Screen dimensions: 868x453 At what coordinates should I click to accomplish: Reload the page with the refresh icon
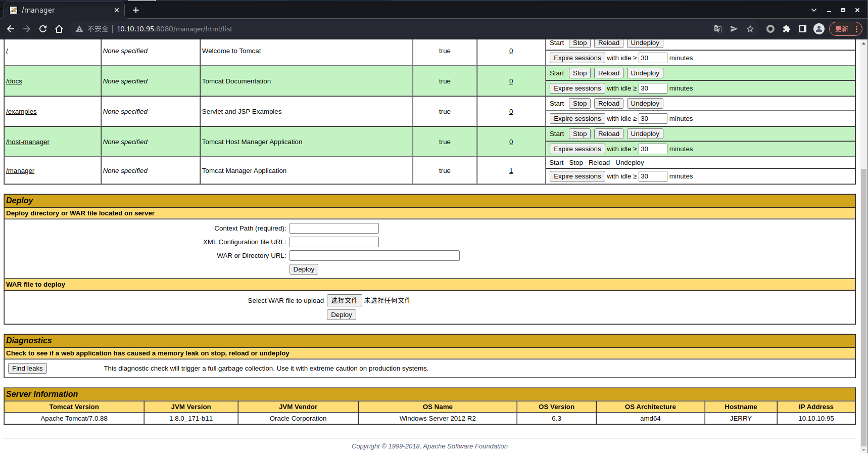point(43,29)
